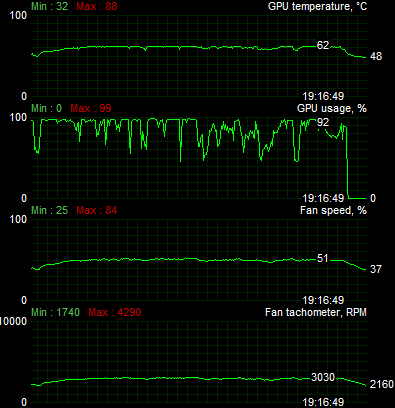The image size is (395, 408).
Task: Click Fan tachometer Min : 1740 value
Action: click(56, 312)
